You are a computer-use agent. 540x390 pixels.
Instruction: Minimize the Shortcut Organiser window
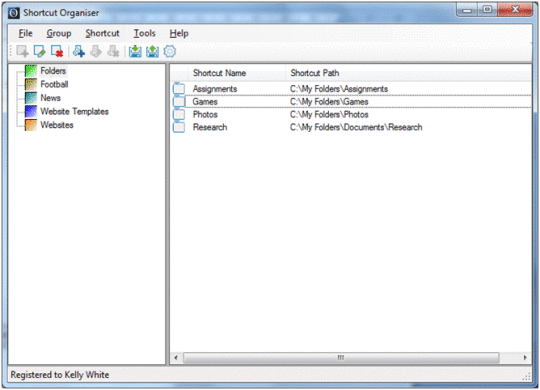click(467, 10)
